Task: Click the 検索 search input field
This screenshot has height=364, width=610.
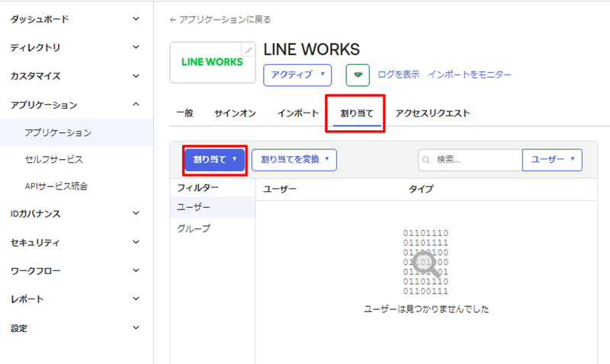Action: tap(470, 160)
